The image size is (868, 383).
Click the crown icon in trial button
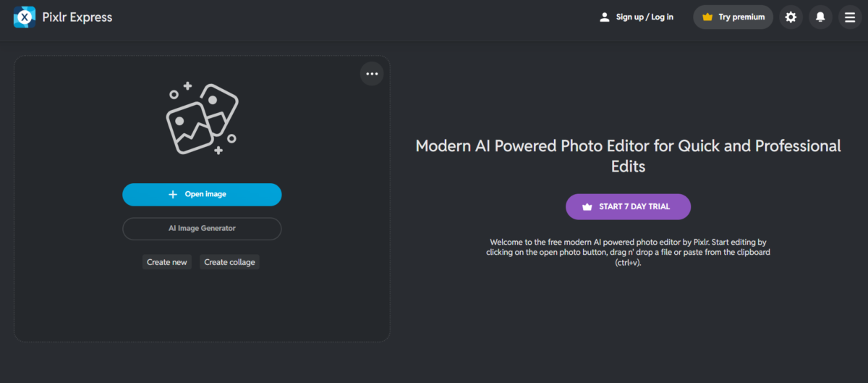coord(587,207)
